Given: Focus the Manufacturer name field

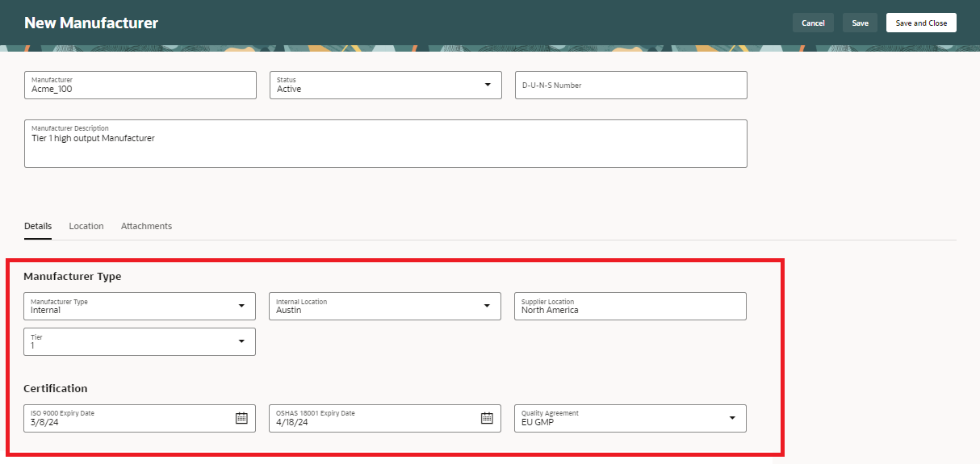Looking at the screenshot, I should click(x=140, y=85).
